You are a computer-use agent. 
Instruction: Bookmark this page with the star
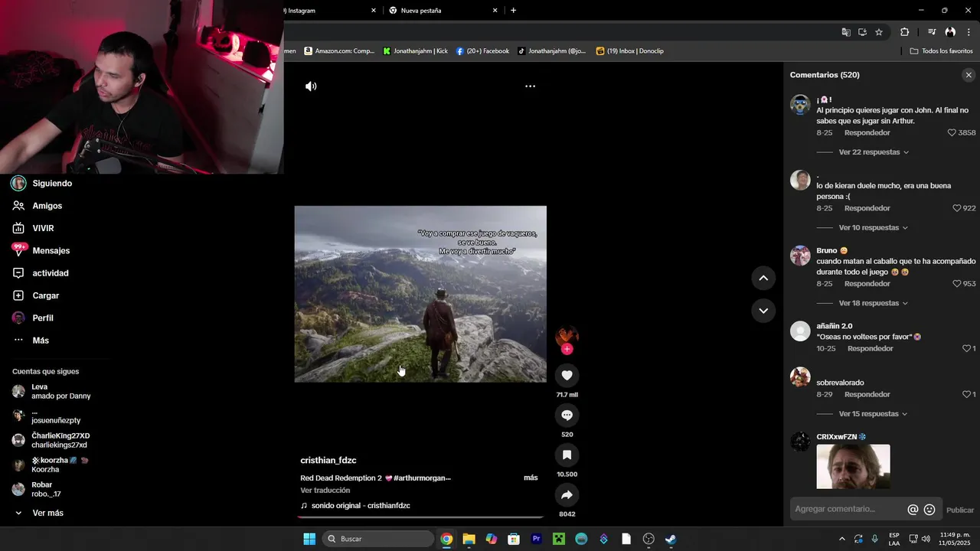[879, 32]
